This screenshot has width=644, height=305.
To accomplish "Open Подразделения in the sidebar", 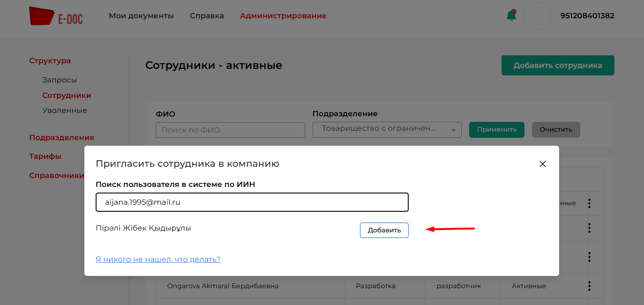I will (61, 138).
